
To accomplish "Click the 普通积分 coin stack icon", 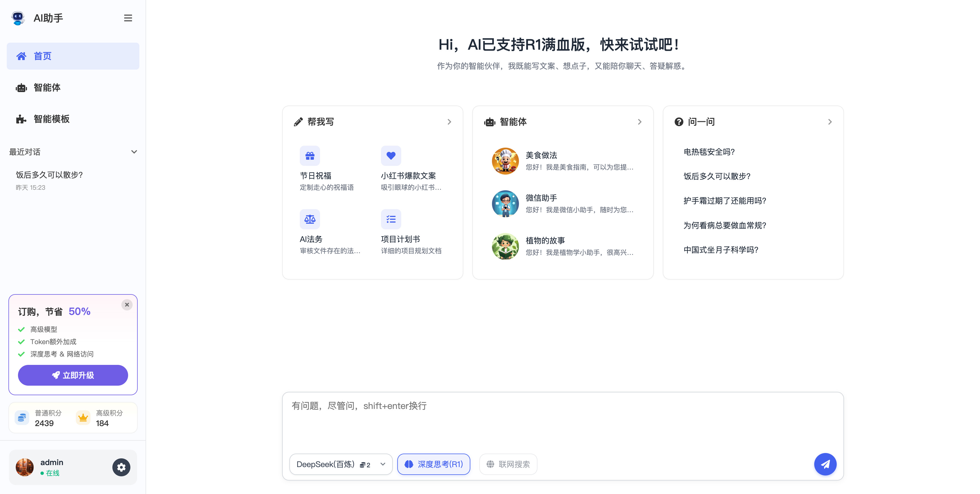I will [22, 418].
